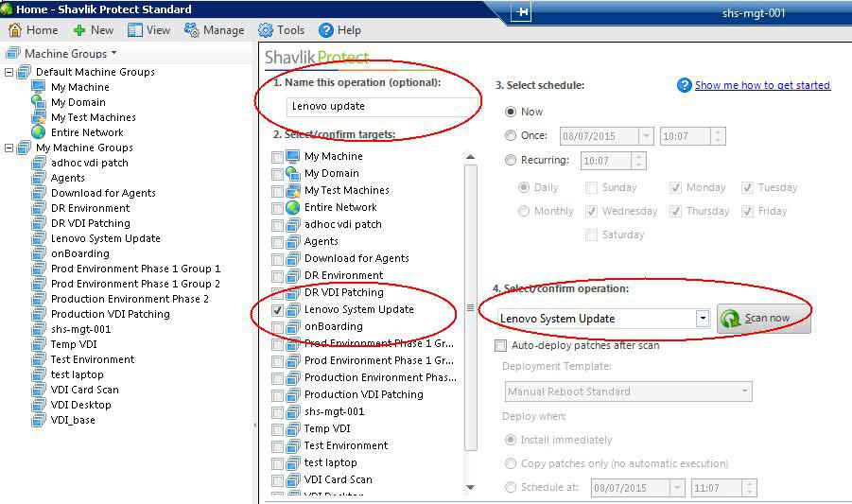Click the Schedule at time spinner arrows
852x504 pixels.
click(x=749, y=488)
